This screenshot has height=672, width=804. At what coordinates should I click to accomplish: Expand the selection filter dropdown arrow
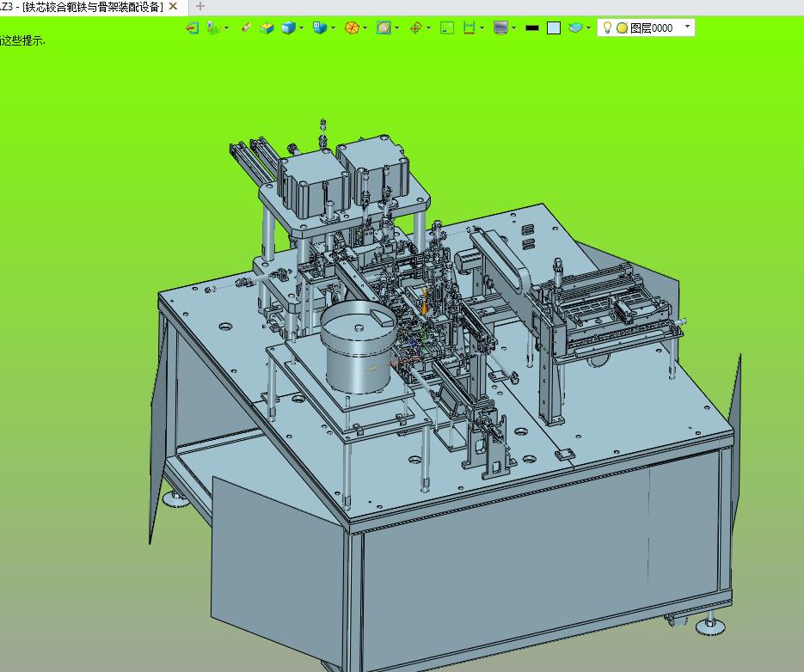pos(227,28)
